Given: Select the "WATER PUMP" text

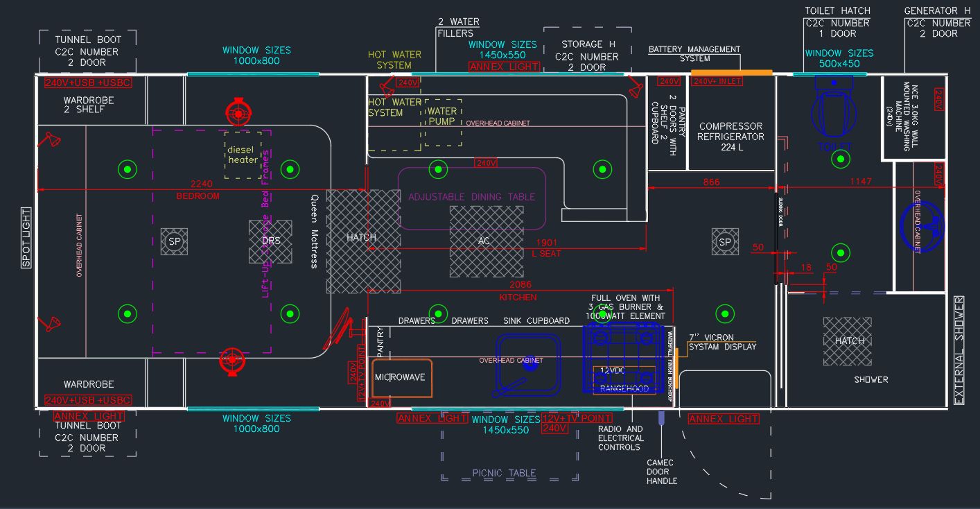Looking at the screenshot, I should (x=442, y=116).
